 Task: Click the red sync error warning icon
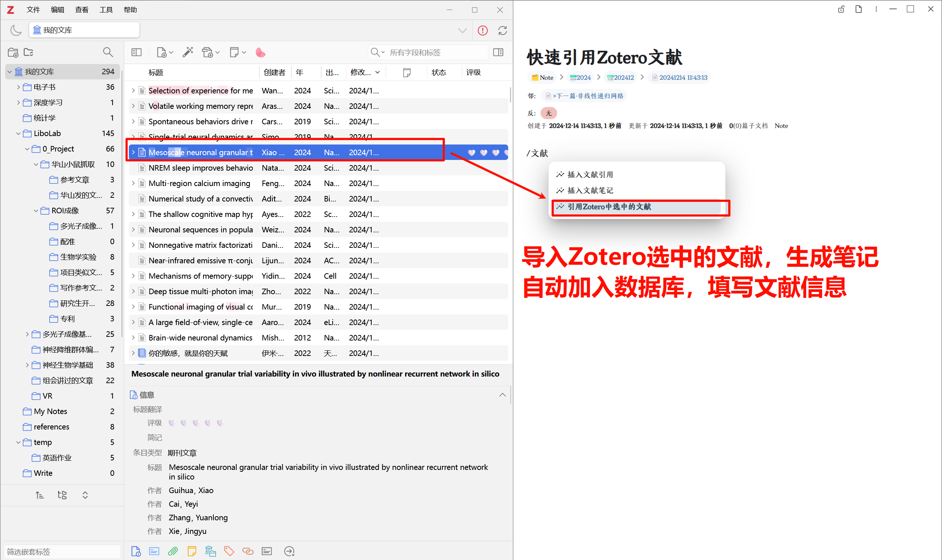[x=482, y=31]
